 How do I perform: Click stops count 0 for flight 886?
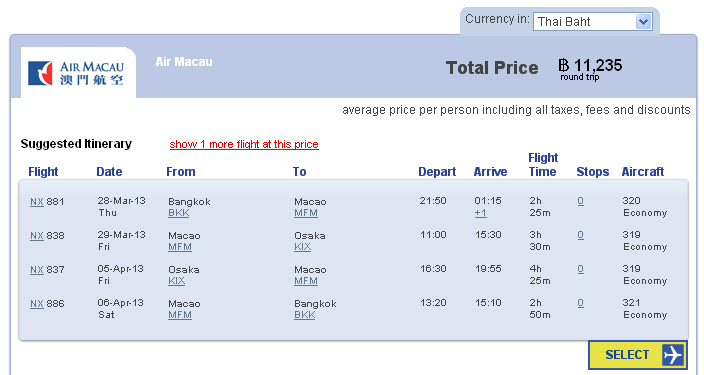tap(581, 303)
